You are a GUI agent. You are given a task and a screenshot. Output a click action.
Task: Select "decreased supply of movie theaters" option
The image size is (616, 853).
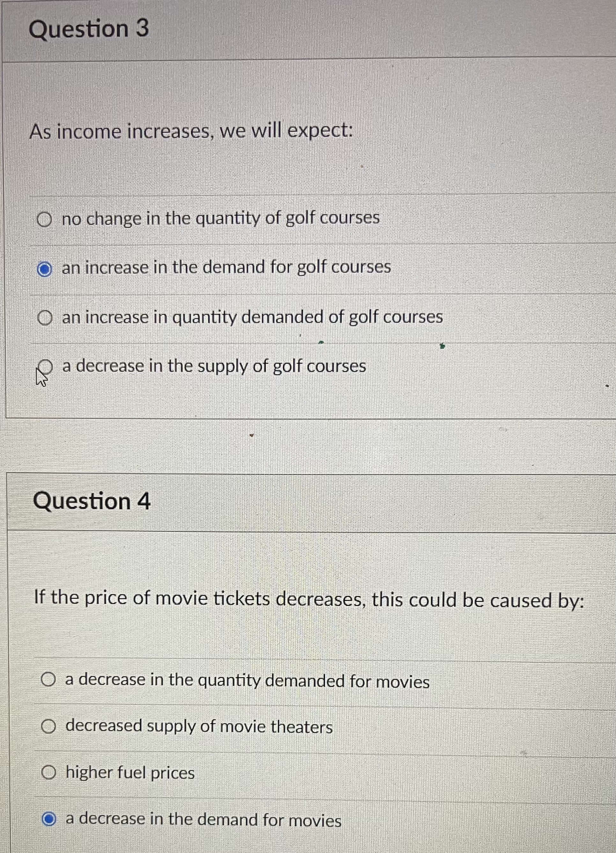coord(49,727)
